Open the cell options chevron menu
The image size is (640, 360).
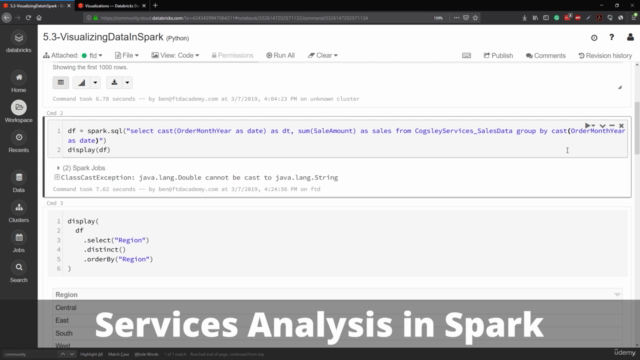pos(602,126)
